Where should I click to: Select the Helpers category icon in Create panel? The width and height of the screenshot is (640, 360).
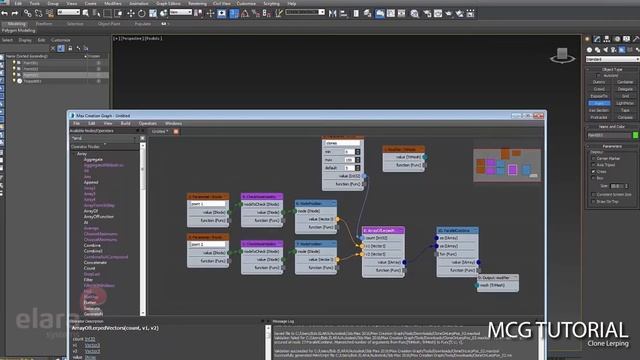pyautogui.click(x=622, y=50)
